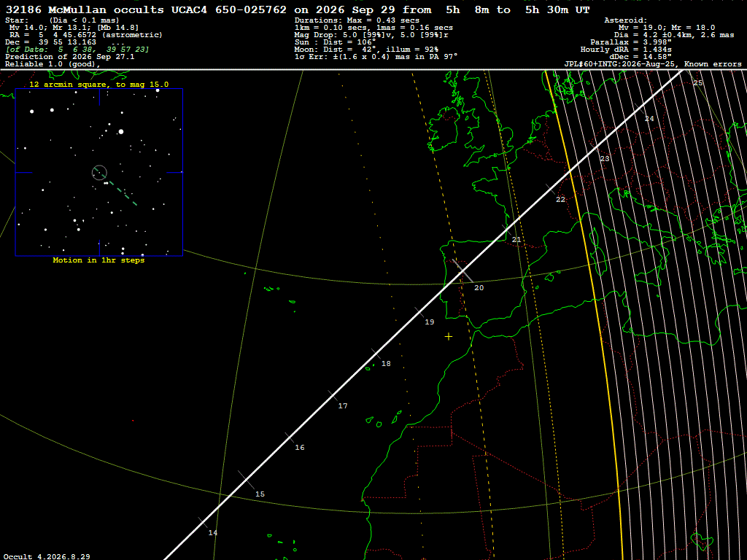Click time marker 17 on path

pos(343,405)
